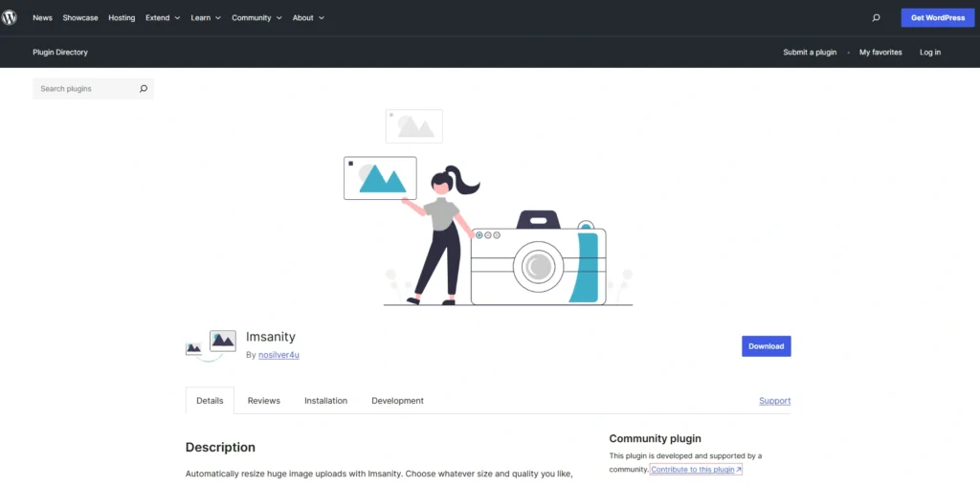Image resolution: width=980 pixels, height=486 pixels.
Task: Click the Get WordPress button
Action: point(938,17)
